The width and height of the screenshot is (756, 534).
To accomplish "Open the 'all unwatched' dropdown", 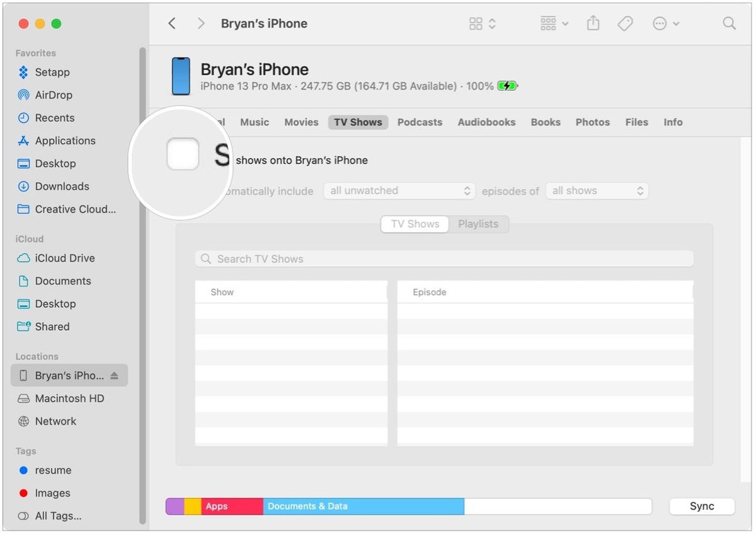I will pyautogui.click(x=399, y=190).
